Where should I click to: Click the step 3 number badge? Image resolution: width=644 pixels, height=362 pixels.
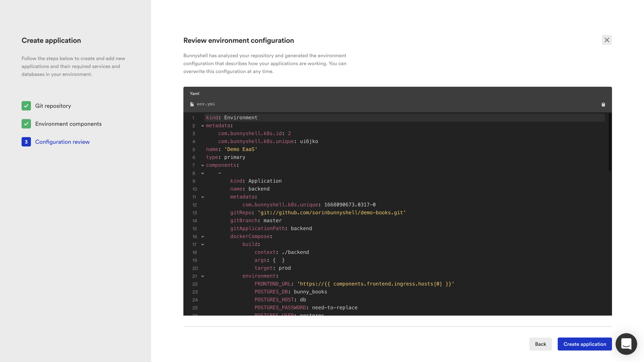pos(26,142)
